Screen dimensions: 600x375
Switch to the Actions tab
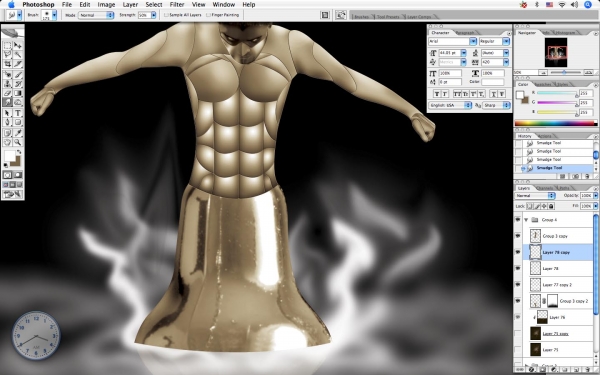(544, 136)
